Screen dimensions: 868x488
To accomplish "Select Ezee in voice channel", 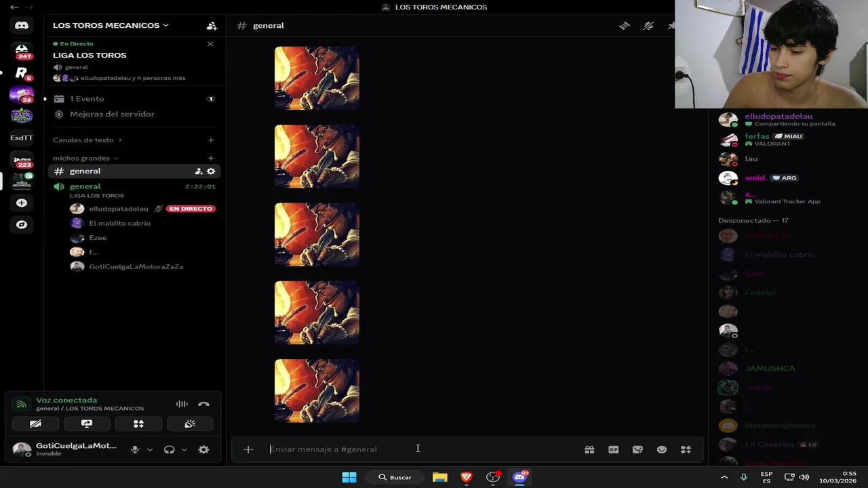I will coord(98,238).
